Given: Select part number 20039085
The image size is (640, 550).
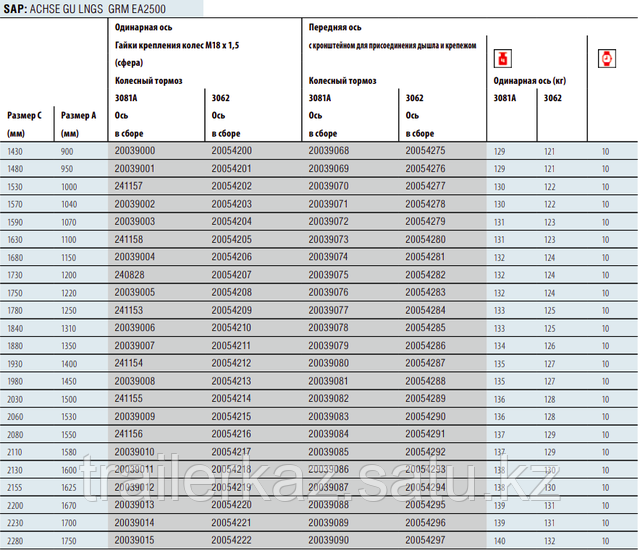Looking at the screenshot, I should coord(329,452).
